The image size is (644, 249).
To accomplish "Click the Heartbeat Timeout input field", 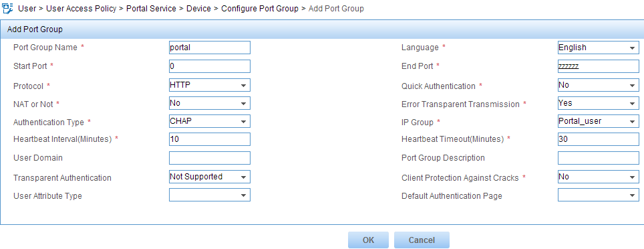I will point(599,139).
